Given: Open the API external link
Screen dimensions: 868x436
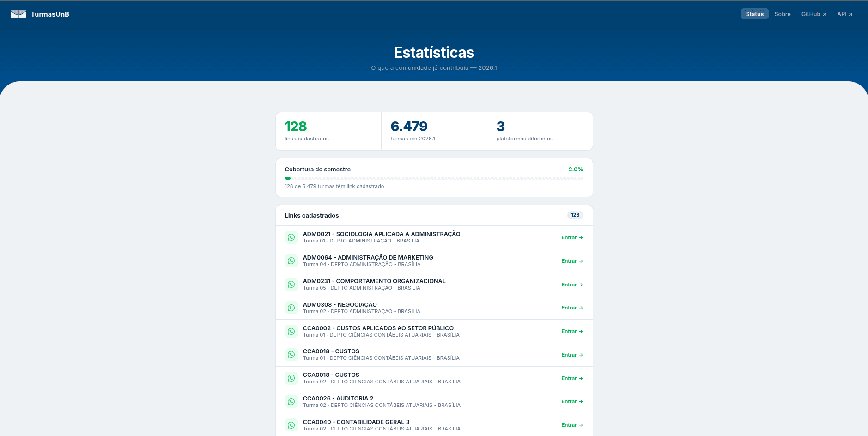Looking at the screenshot, I should (x=844, y=14).
